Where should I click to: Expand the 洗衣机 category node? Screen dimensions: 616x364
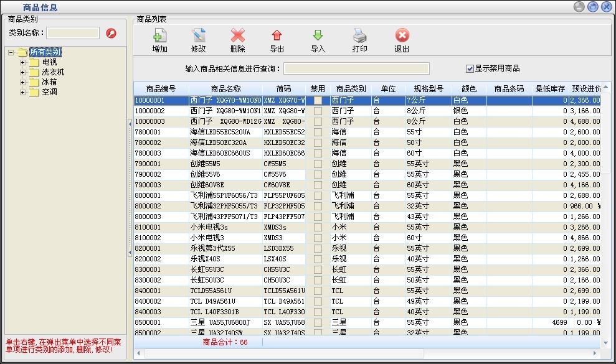(23, 72)
